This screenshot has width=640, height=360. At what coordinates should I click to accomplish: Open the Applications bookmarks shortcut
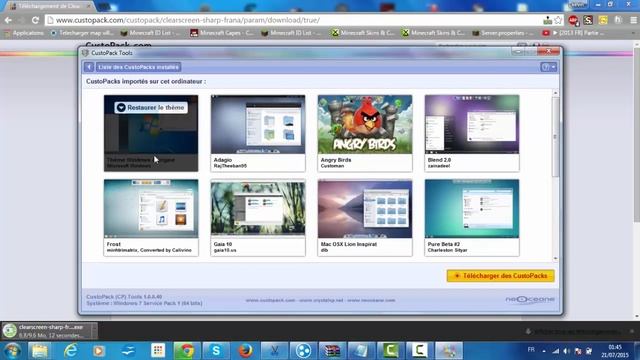(24, 33)
